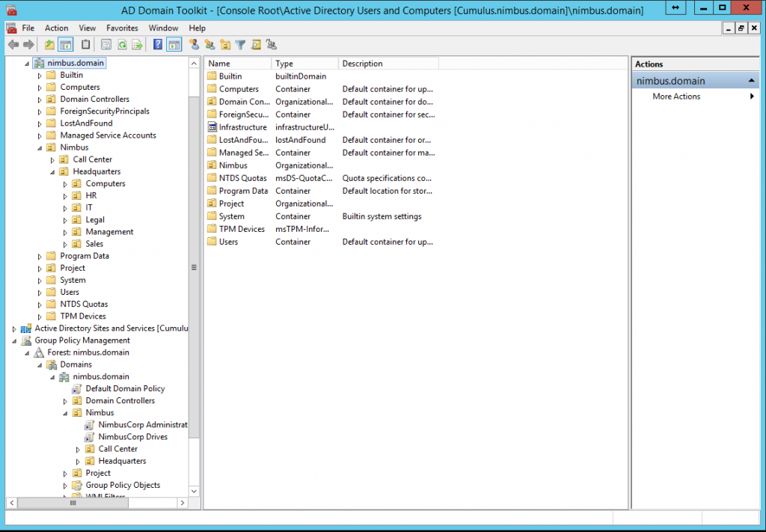Open the File menu

28,28
